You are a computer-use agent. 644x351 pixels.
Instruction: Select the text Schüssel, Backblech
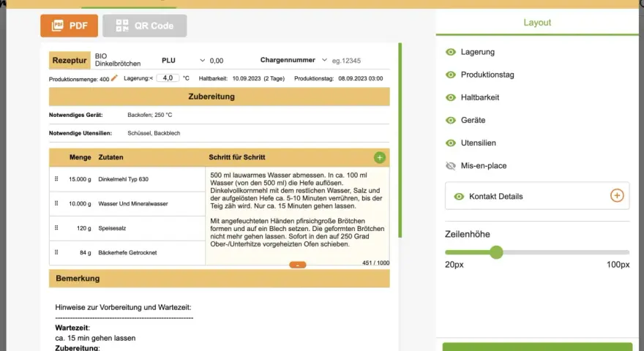[x=154, y=133]
